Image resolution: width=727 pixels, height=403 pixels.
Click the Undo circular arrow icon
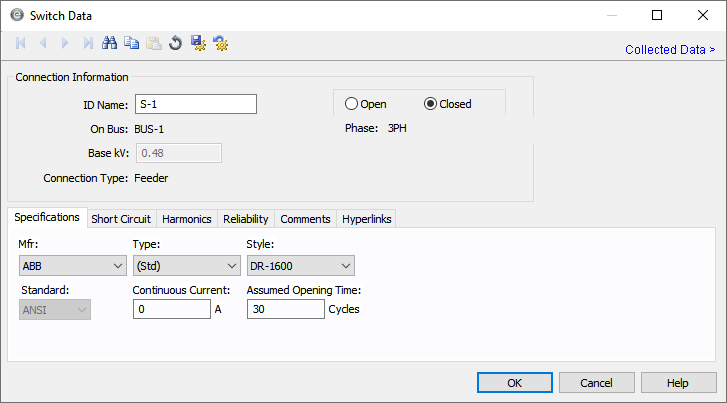pos(175,43)
